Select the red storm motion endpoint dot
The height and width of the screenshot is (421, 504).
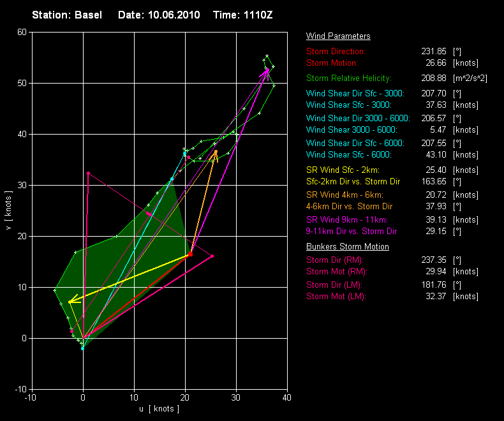[190, 255]
